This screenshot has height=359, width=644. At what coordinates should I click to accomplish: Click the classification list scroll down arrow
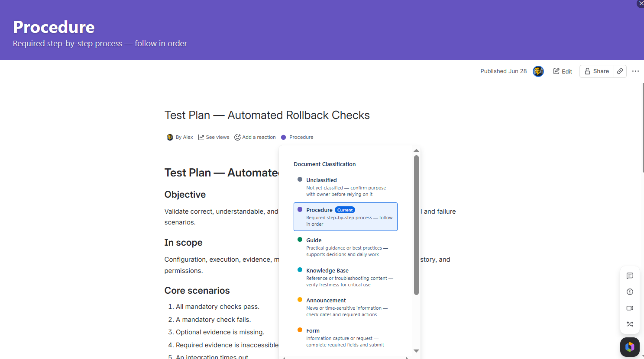pos(416,351)
